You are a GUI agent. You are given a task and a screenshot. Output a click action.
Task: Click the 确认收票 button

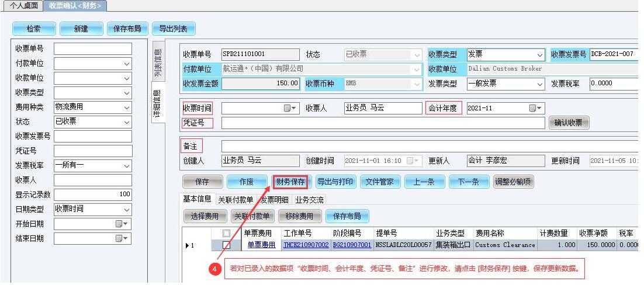pyautogui.click(x=569, y=123)
